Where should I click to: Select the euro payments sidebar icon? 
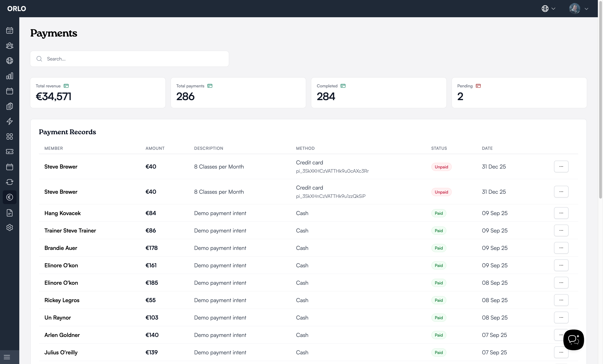coord(9,197)
